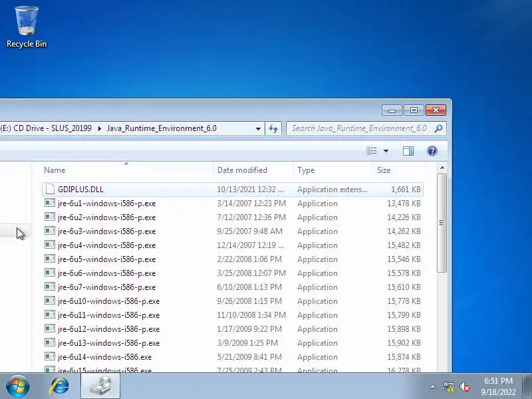The height and width of the screenshot is (399, 532).
Task: Select file name jre-6u2-windows-i586-p.exe
Action: tap(106, 217)
